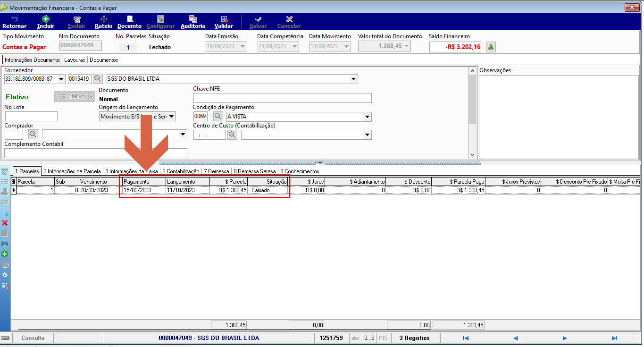
Task: Select the 1 Parcelas tab
Action: point(27,171)
